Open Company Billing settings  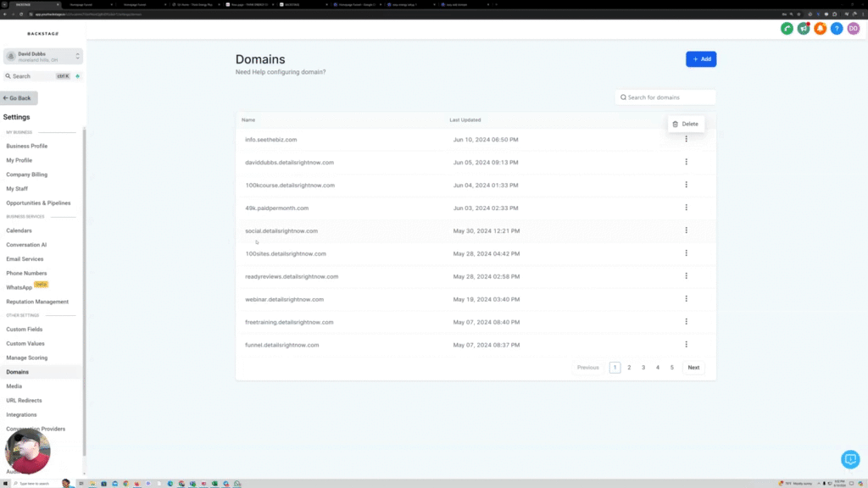click(26, 175)
